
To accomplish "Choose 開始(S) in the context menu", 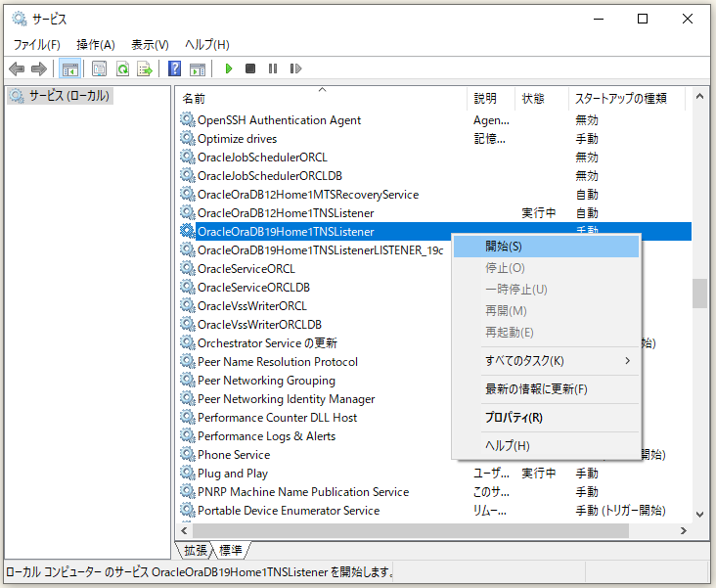I will (546, 247).
